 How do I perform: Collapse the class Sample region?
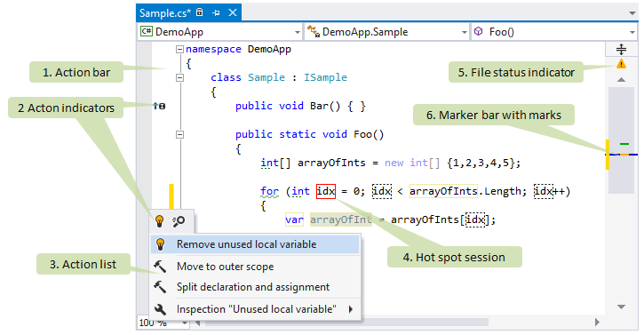179,77
